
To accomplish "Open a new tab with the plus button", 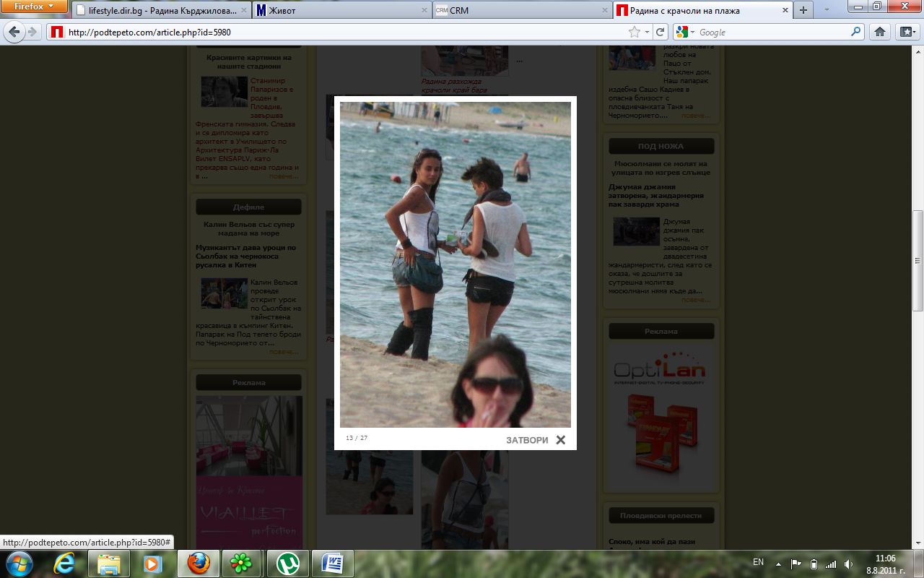I will (803, 10).
